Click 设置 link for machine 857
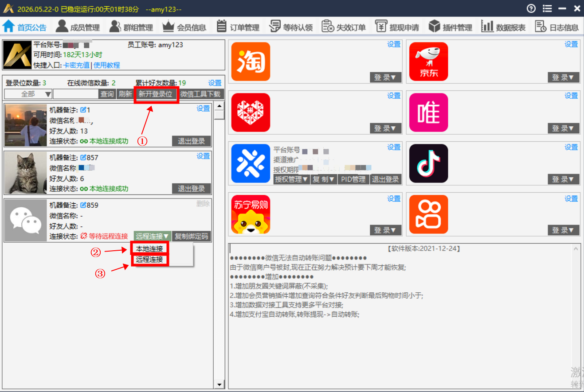Image resolution: width=584 pixels, height=392 pixels. coord(203,156)
